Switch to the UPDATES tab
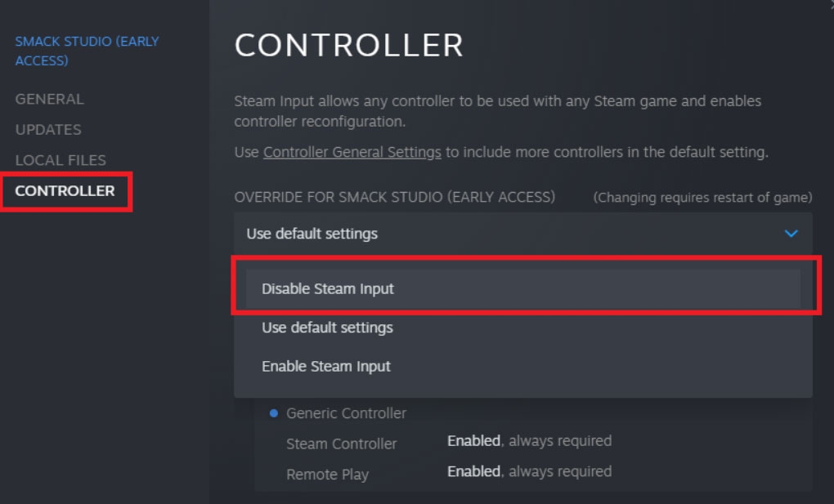 (48, 129)
